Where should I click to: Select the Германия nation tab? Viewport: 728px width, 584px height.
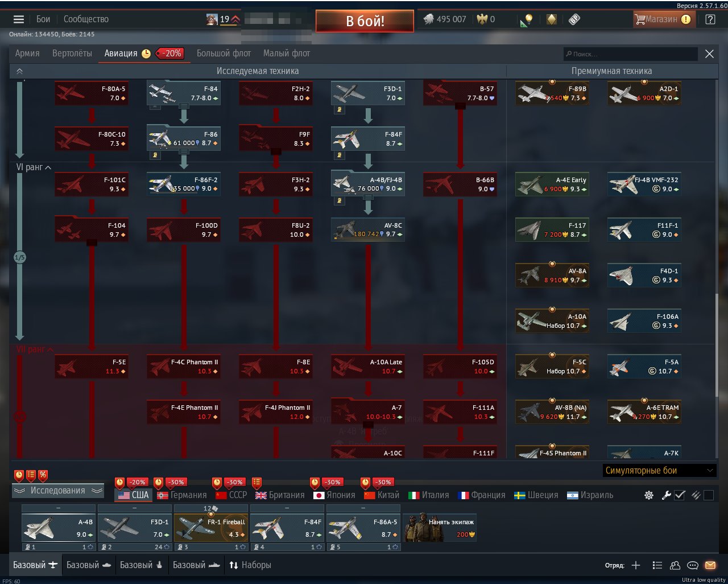(182, 495)
